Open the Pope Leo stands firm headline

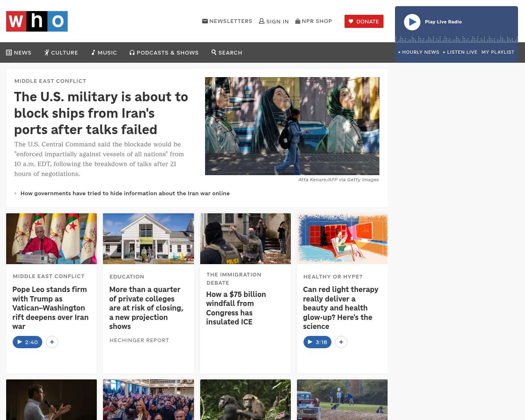tap(50, 308)
